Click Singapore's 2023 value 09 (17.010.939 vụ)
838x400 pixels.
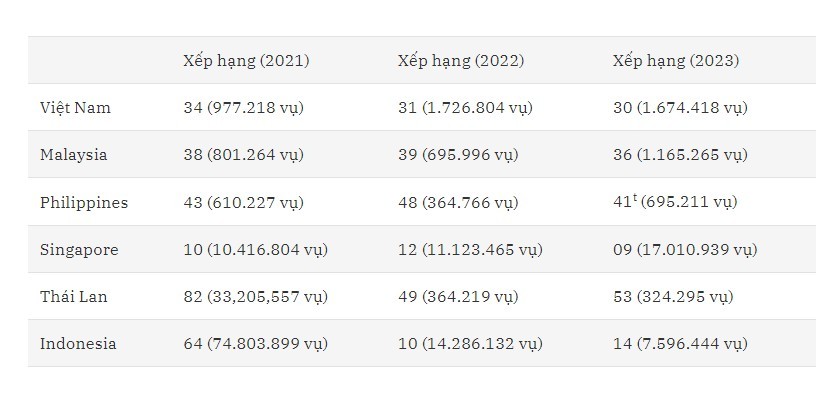685,250
